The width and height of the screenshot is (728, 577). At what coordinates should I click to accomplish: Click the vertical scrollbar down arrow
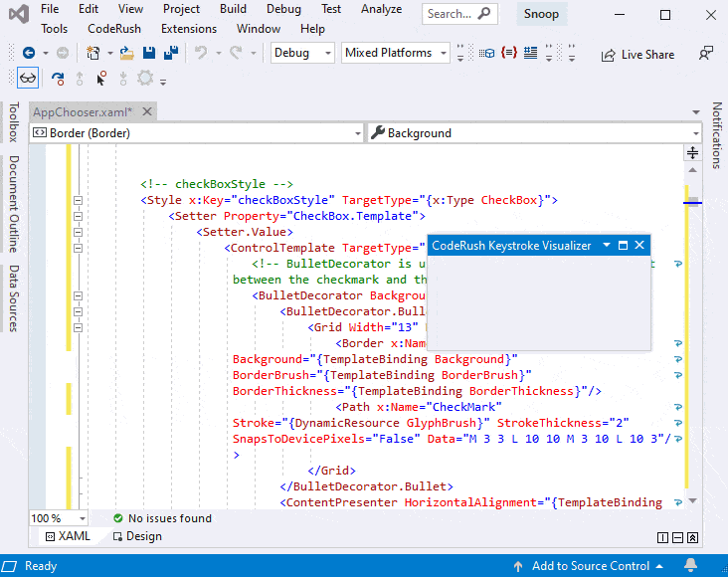click(692, 500)
